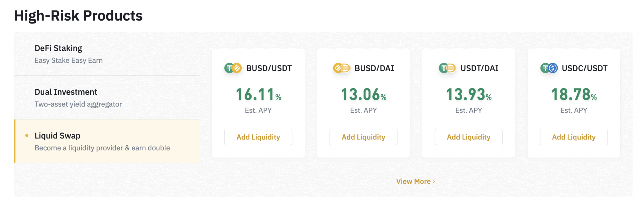The image size is (644, 205).
Task: Click the USDC/USDT token pair icon
Action: click(x=549, y=68)
